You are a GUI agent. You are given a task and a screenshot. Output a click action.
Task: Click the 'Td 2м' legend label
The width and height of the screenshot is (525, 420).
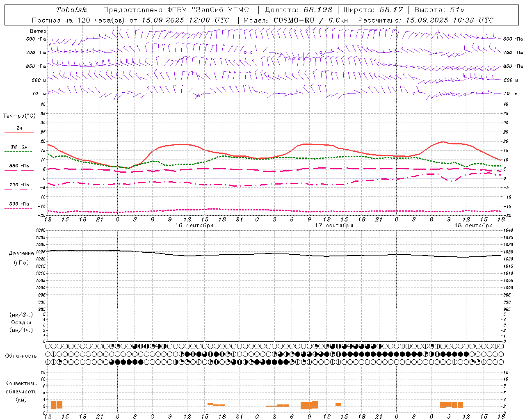(19, 147)
